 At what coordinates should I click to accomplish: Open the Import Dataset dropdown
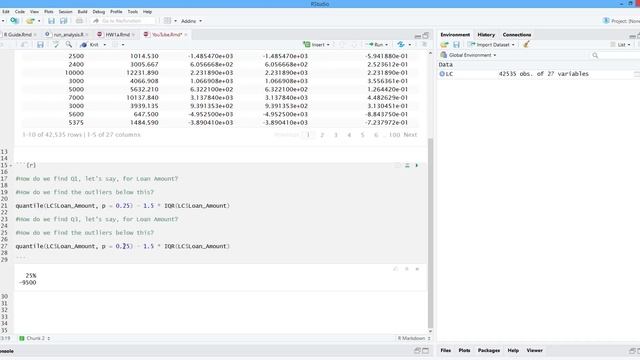coord(491,44)
